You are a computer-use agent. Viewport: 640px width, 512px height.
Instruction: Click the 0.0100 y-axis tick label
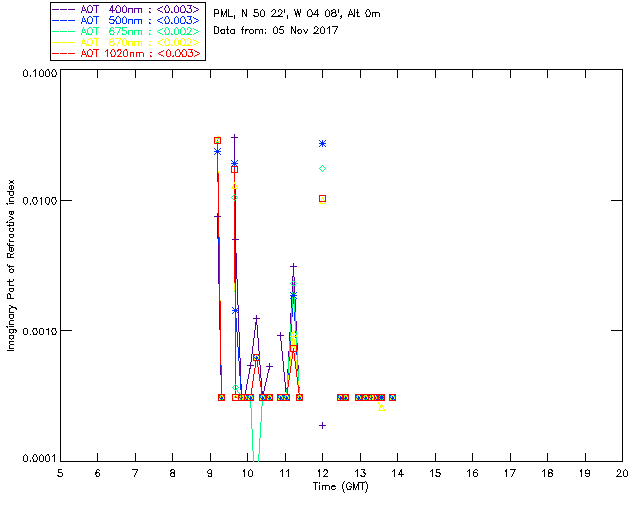[x=40, y=201]
